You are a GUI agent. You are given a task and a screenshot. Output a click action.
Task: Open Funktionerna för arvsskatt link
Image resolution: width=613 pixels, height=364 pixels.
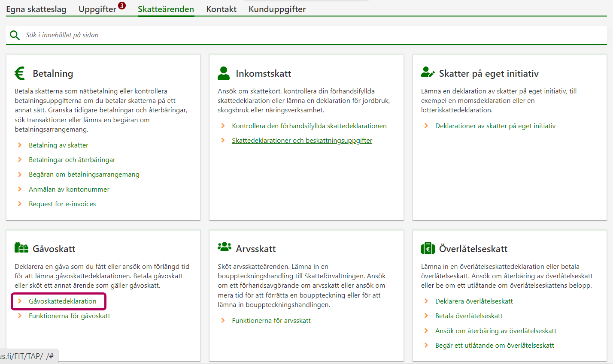click(x=271, y=321)
